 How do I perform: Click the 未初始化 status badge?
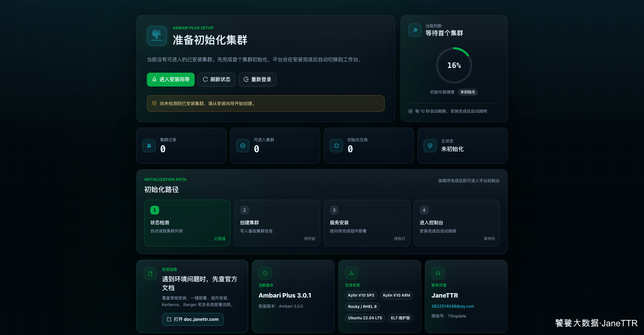point(468,92)
